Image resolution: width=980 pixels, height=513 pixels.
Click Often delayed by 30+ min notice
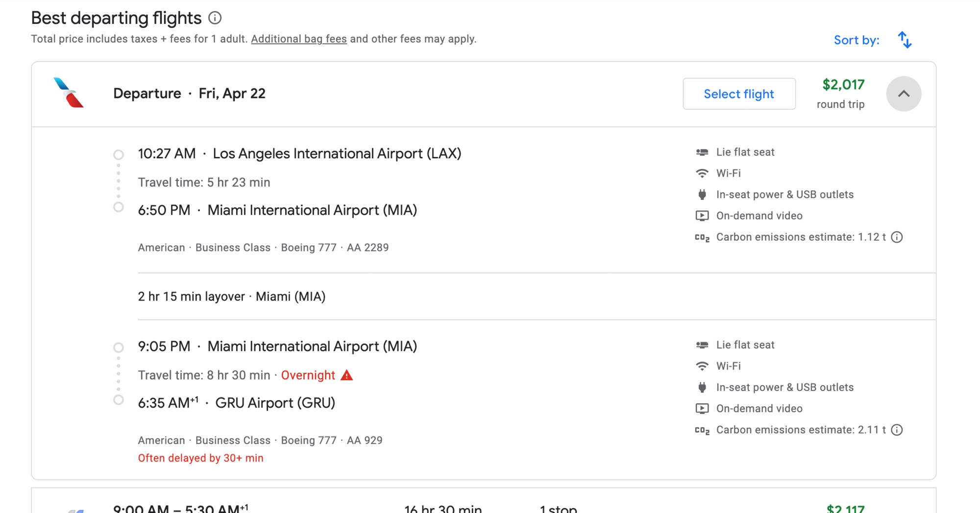[200, 458]
